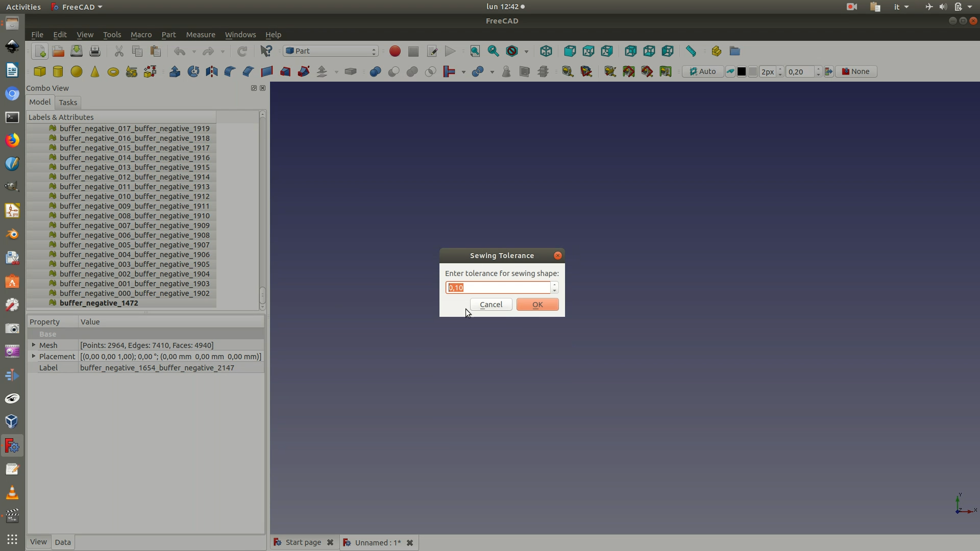Viewport: 980px width, 551px height.
Task: Click the Fit all view icon
Action: (x=475, y=51)
